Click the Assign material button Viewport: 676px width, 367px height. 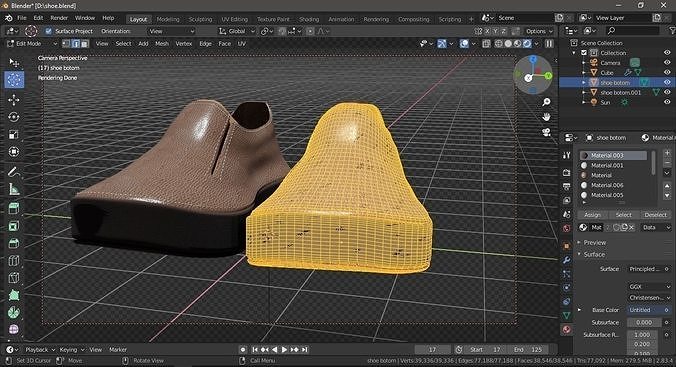click(592, 215)
